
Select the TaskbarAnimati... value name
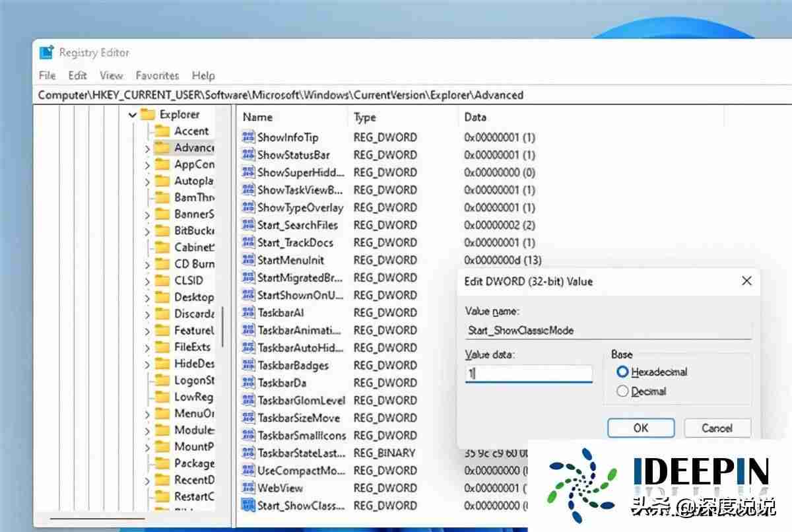[x=300, y=330]
